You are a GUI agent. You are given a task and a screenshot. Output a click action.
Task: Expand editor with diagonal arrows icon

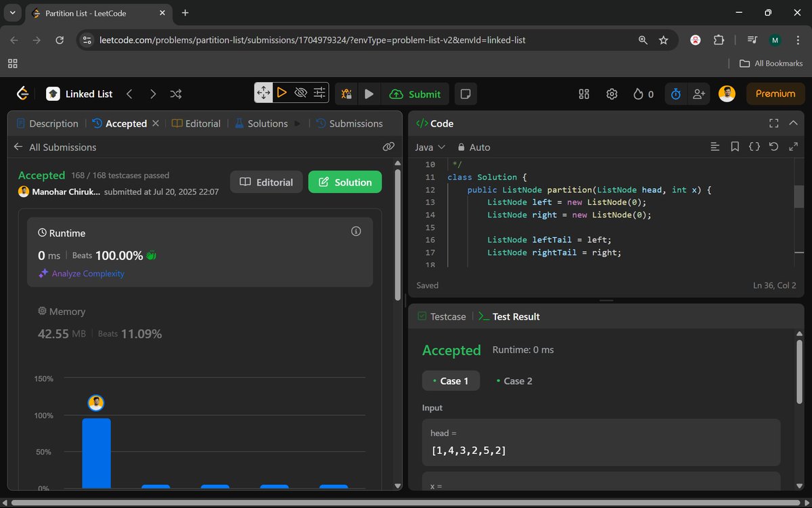pyautogui.click(x=794, y=146)
